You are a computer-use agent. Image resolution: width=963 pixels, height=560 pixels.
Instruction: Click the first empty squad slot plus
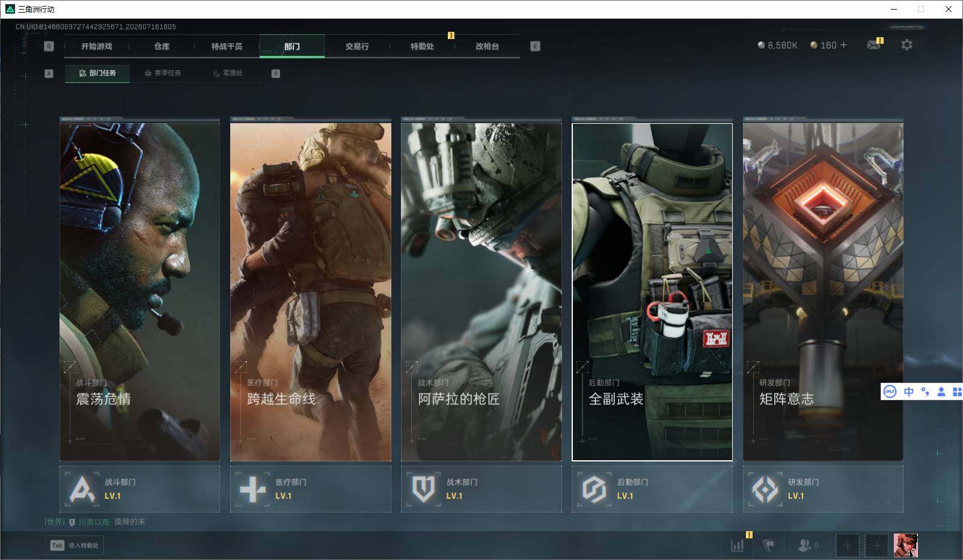(847, 546)
